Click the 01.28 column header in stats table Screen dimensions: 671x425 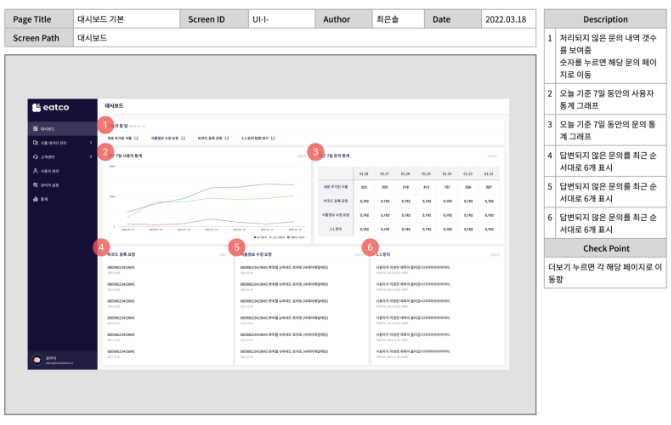tap(364, 174)
